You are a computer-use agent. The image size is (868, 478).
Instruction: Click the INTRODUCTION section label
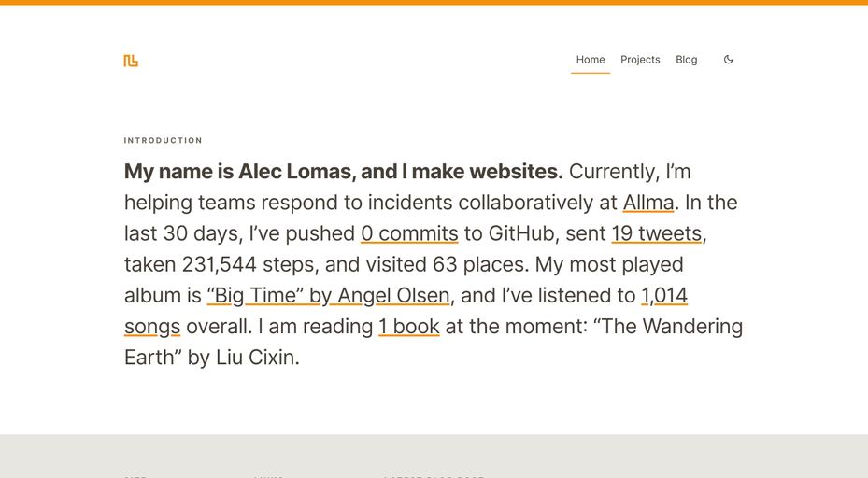click(x=164, y=141)
